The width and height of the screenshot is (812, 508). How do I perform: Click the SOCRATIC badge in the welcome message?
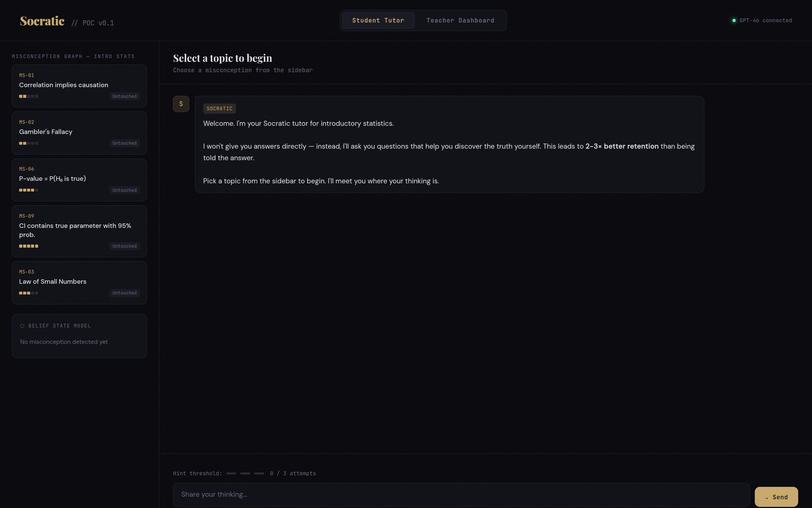click(219, 109)
